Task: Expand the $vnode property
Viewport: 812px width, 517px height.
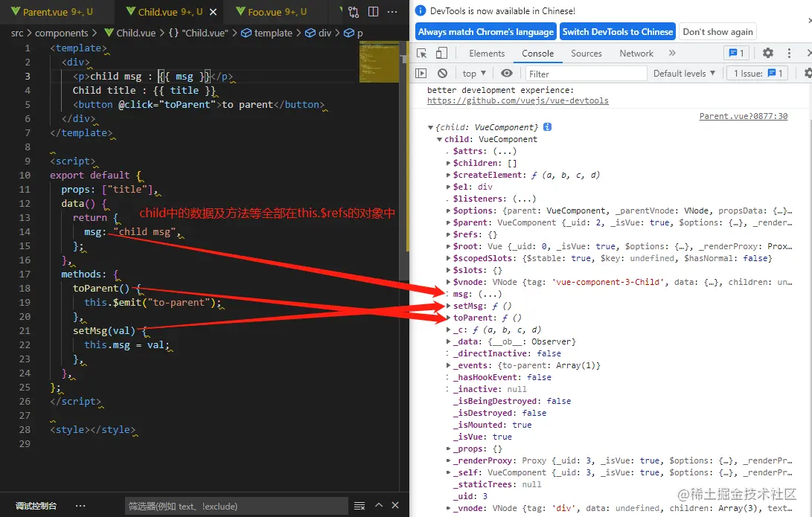Action: click(x=449, y=282)
